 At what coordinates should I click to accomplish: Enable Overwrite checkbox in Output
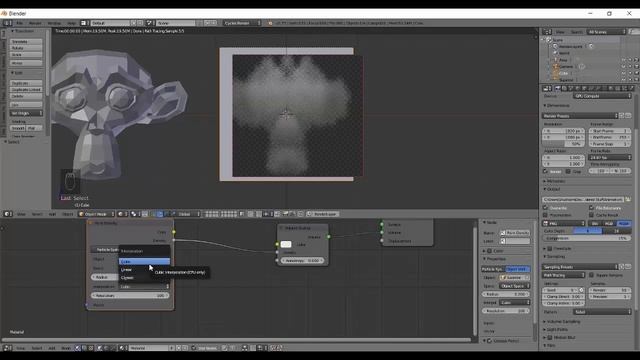(x=546, y=208)
